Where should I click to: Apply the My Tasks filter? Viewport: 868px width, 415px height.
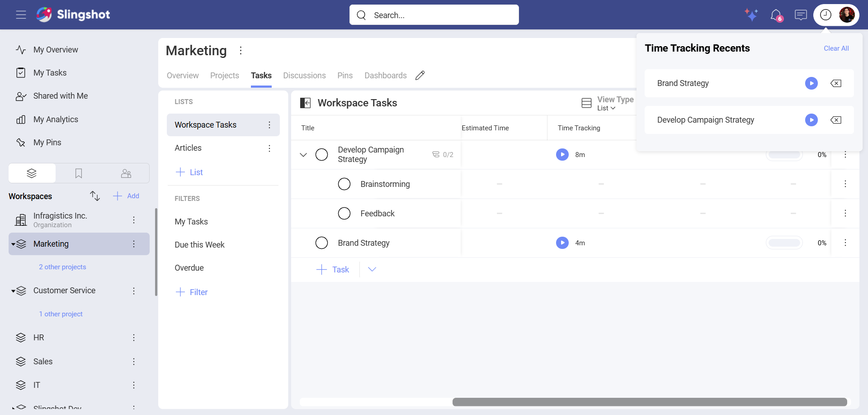pos(191,222)
